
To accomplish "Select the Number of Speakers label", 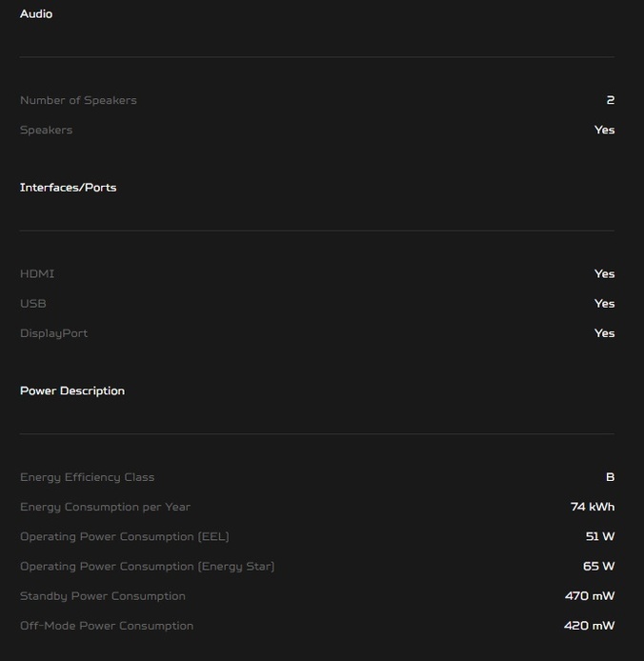I will click(78, 100).
